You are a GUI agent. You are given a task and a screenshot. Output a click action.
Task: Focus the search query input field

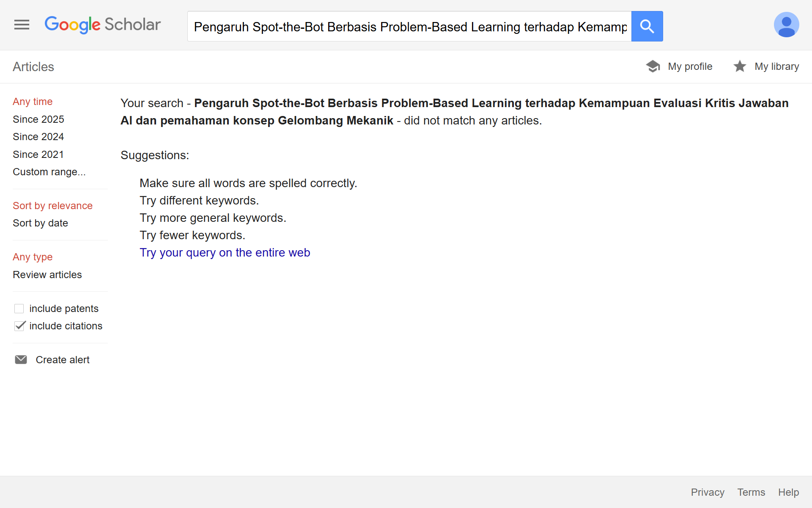click(409, 27)
